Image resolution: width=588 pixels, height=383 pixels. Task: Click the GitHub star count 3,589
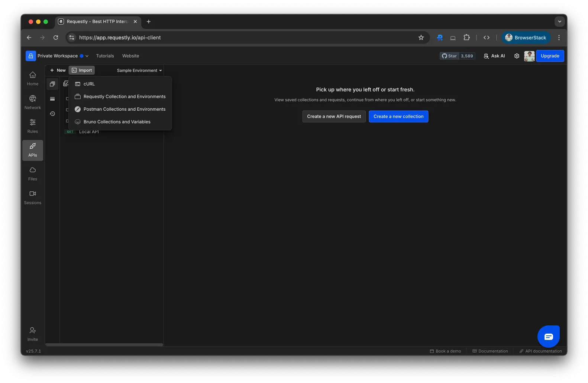click(467, 56)
